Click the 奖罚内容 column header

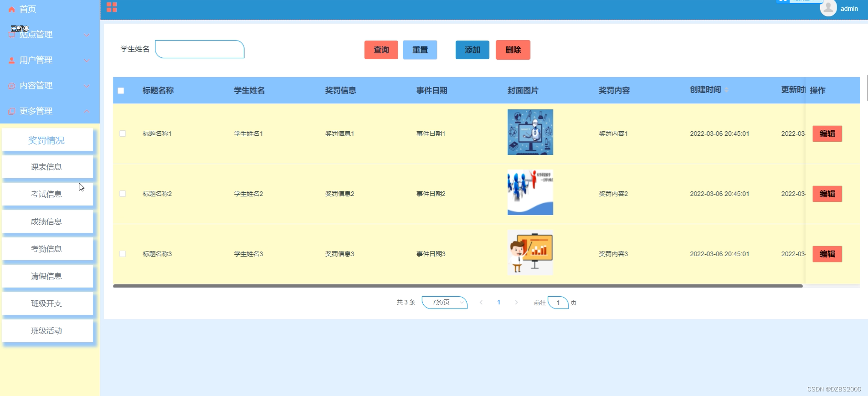pyautogui.click(x=614, y=90)
